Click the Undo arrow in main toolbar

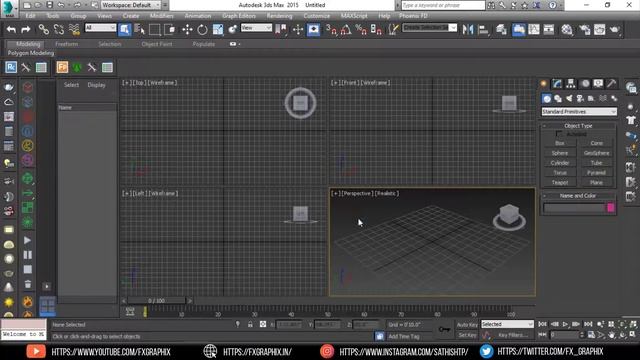coord(11,29)
